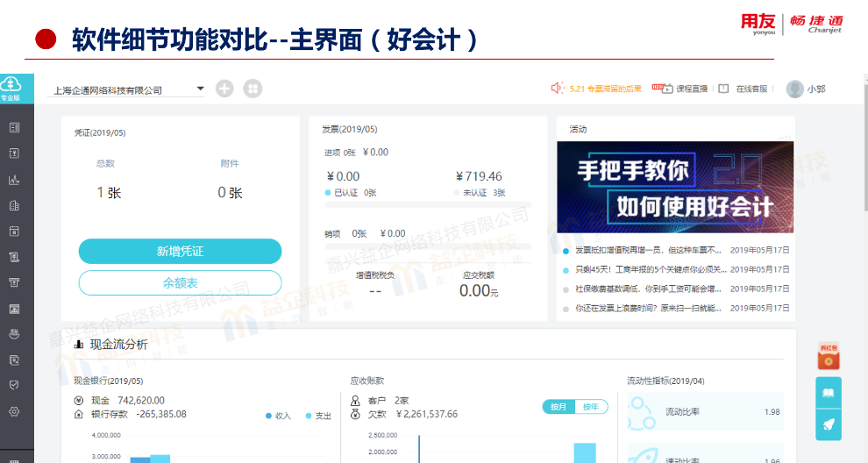Click the red speaker announcement icon
This screenshot has height=463, width=868.
point(557,88)
